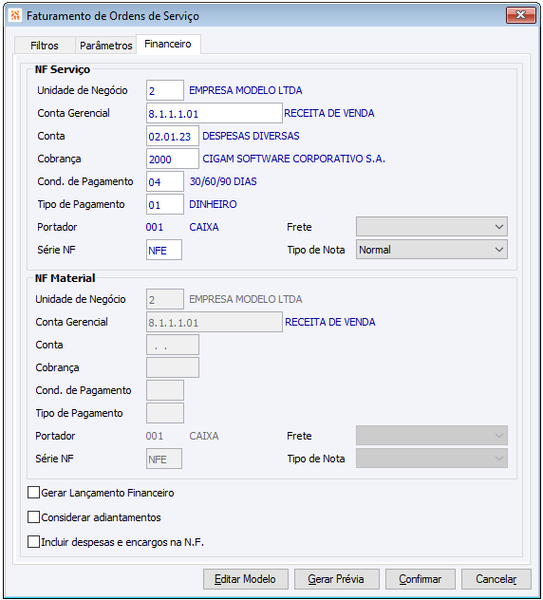Click NF Material Conta field
This screenshot has height=600, width=543.
tap(173, 345)
